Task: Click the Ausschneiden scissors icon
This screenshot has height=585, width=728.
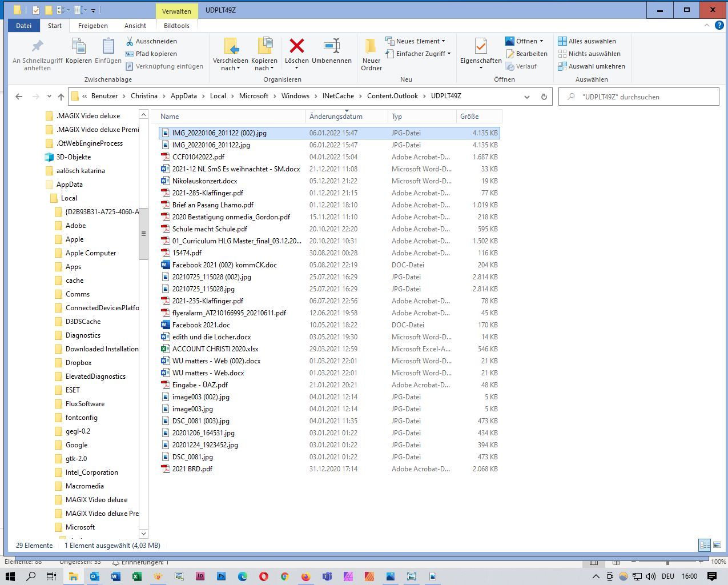Action: (130, 41)
